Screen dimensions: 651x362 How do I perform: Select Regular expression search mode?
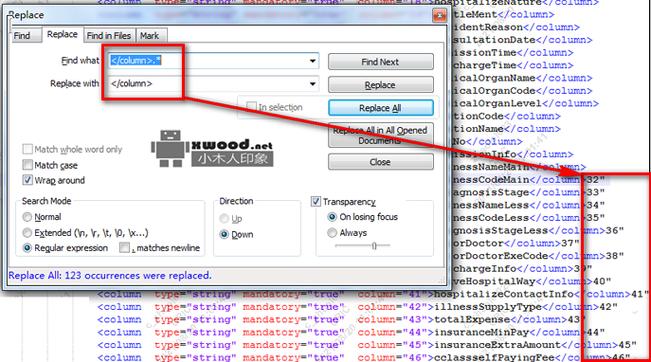point(27,248)
